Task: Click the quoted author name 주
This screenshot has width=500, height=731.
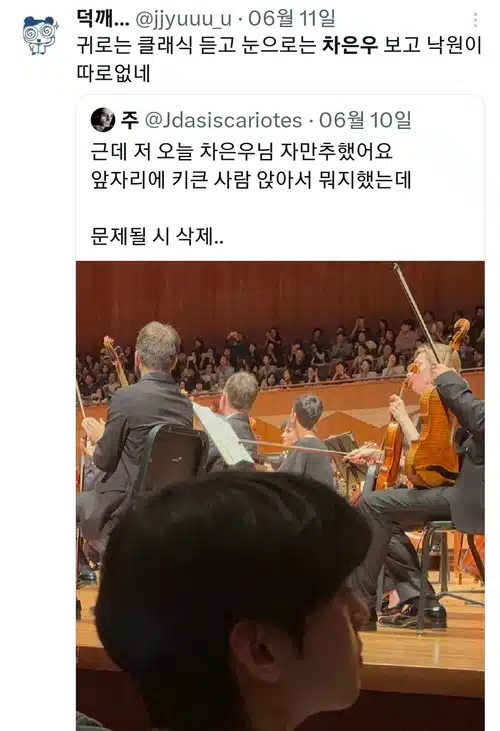Action: coord(130,120)
